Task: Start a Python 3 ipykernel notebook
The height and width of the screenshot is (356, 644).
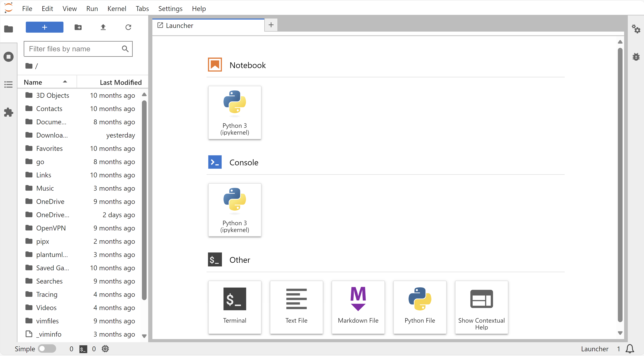Action: [x=234, y=112]
